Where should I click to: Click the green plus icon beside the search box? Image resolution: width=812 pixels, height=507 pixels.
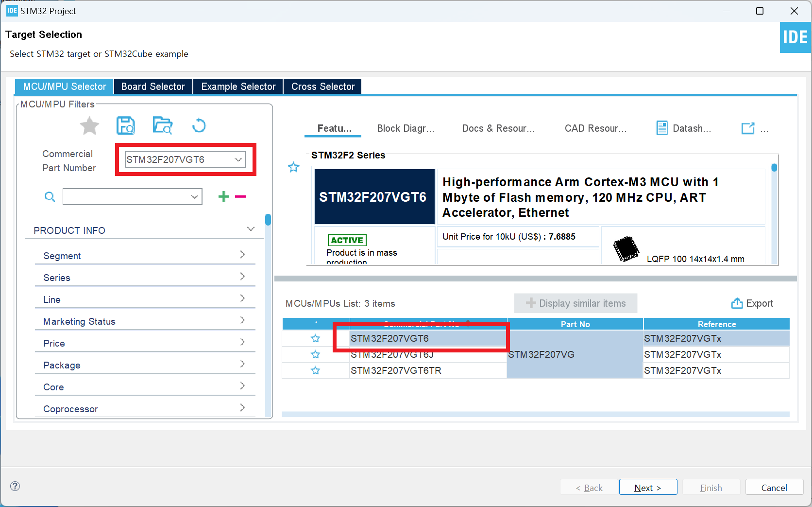click(x=223, y=196)
